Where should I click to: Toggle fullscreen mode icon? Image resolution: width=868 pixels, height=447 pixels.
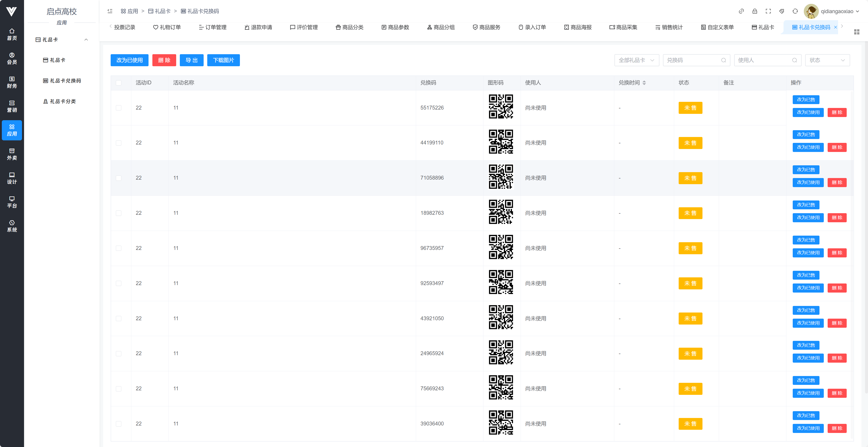pos(768,11)
